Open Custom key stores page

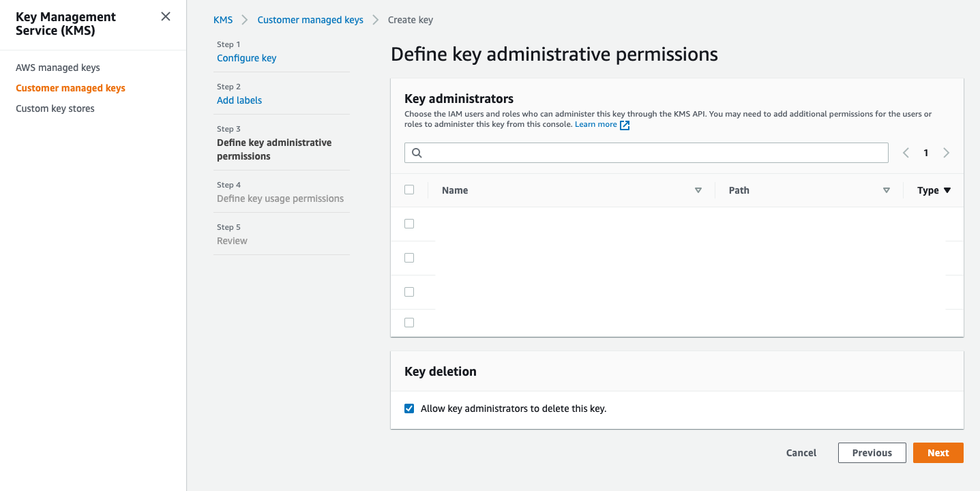[55, 108]
